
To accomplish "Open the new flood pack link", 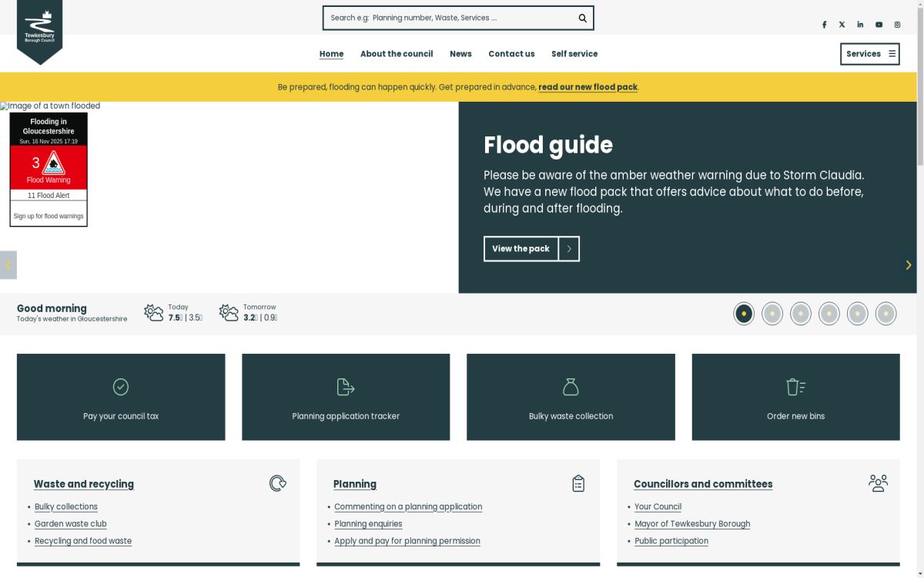I will pos(588,87).
